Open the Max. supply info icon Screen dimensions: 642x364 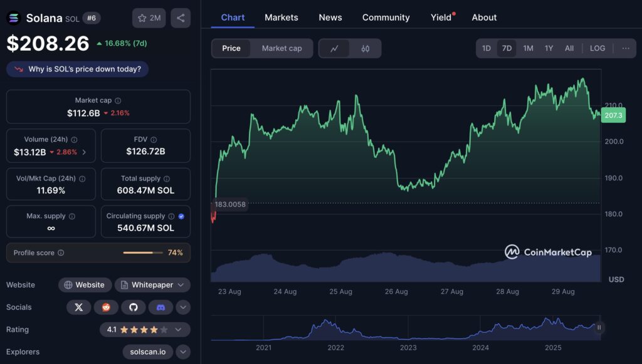(x=72, y=216)
